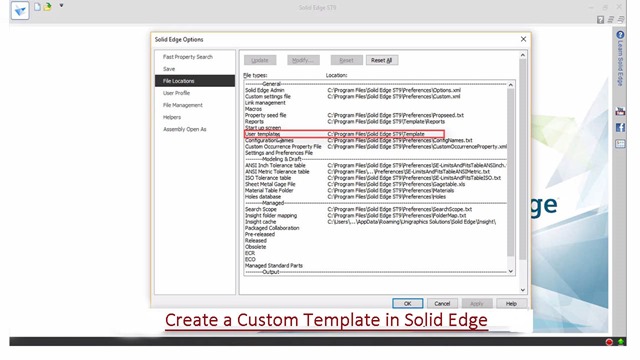
Task: Click the Open file folder icon
Action: [x=48, y=7]
